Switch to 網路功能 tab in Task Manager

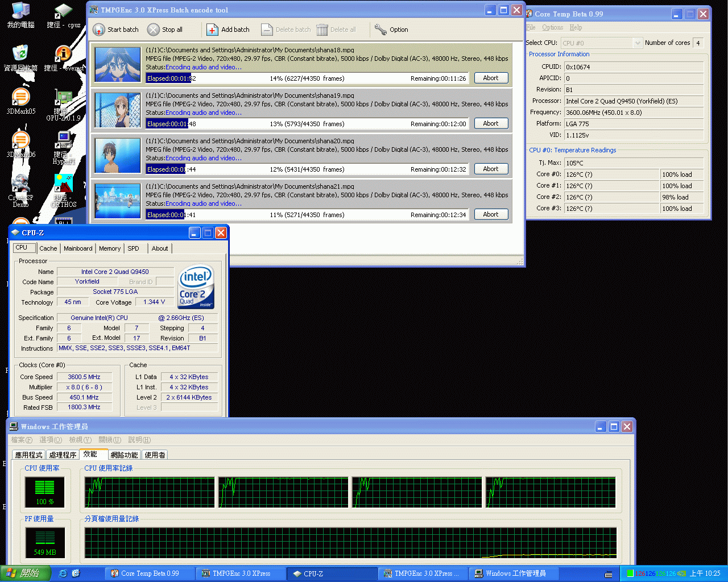pos(125,455)
